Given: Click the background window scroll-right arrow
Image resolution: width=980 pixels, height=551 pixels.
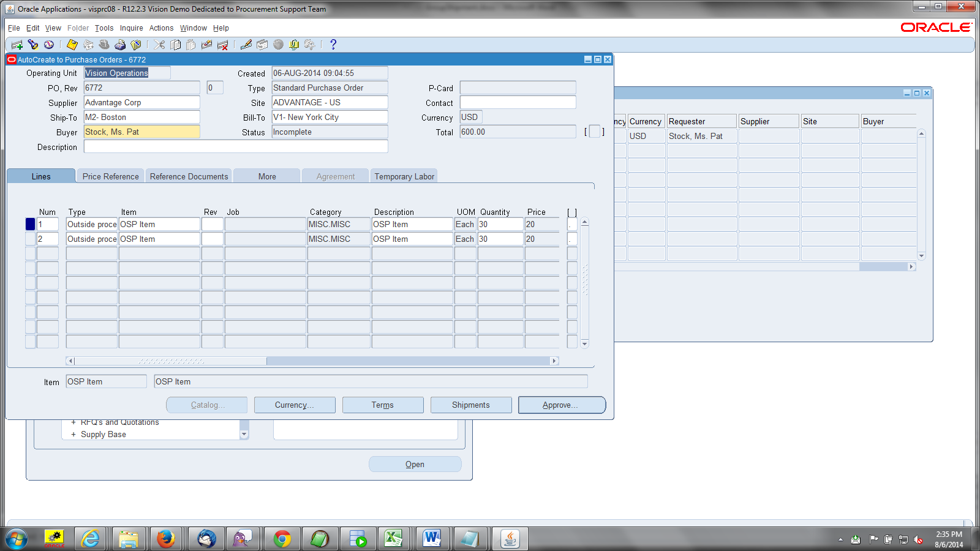Looking at the screenshot, I should coord(911,267).
